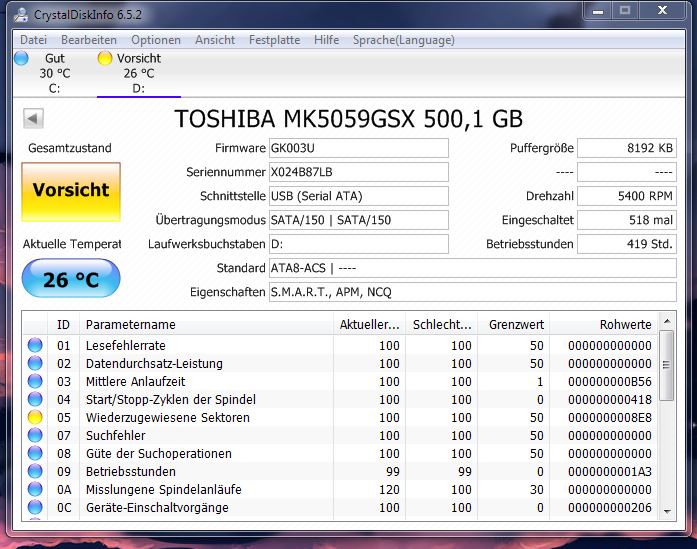This screenshot has width=697, height=549.
Task: Click the scrollbar down arrow in SMART list
Action: [667, 512]
